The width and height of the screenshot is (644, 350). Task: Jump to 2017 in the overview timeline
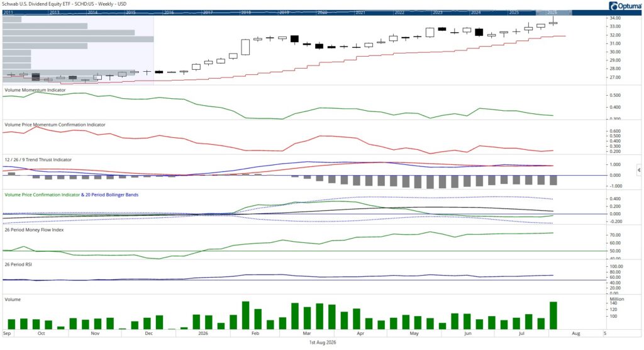tap(208, 13)
